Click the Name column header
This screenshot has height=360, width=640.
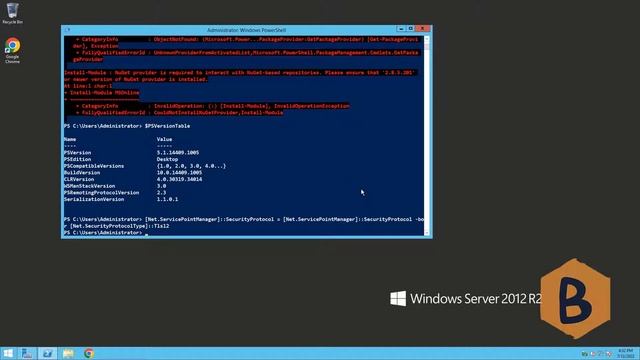coord(70,139)
